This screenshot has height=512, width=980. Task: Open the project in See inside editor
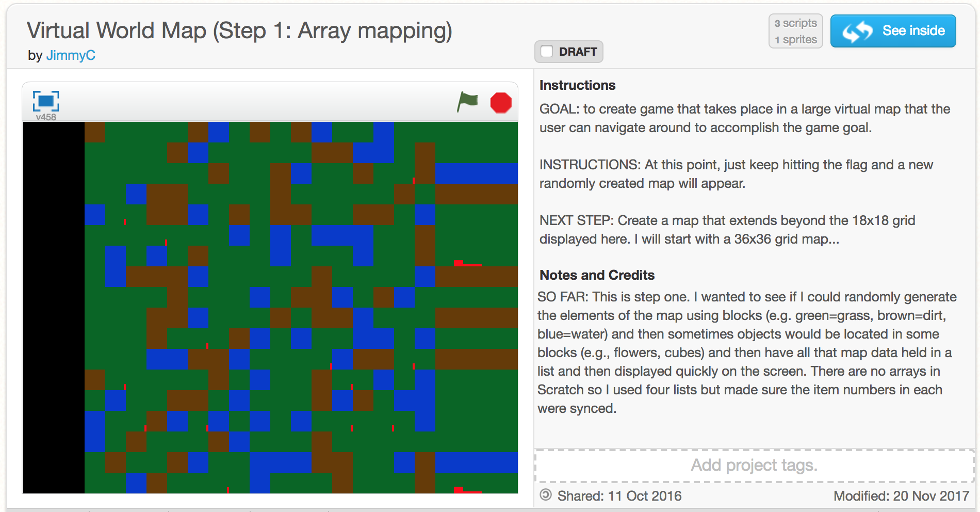click(x=893, y=30)
